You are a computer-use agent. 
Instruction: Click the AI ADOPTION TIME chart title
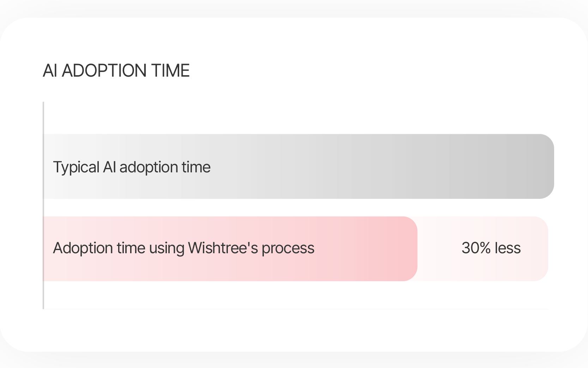(116, 71)
